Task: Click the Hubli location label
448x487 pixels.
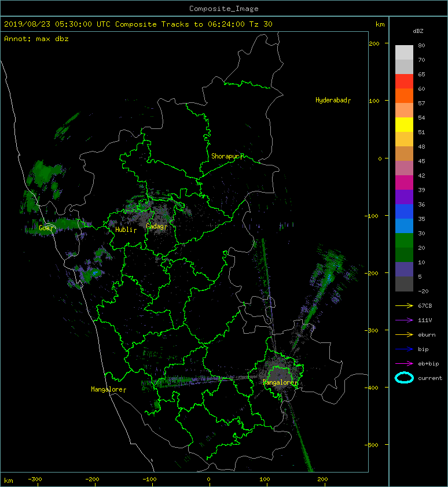Action: (x=126, y=230)
